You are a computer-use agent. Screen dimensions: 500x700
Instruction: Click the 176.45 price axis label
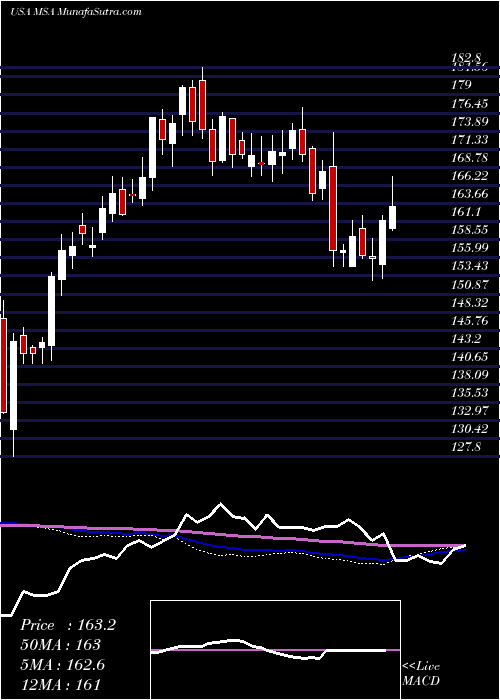click(x=471, y=104)
